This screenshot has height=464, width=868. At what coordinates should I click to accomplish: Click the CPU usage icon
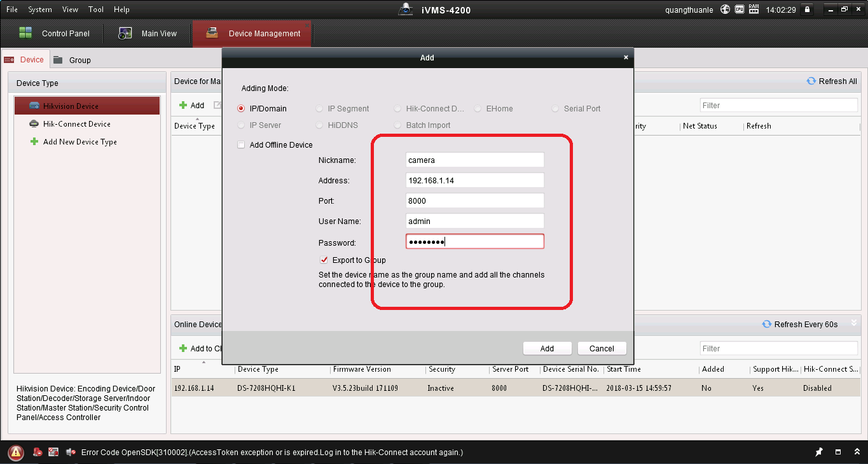click(x=740, y=10)
